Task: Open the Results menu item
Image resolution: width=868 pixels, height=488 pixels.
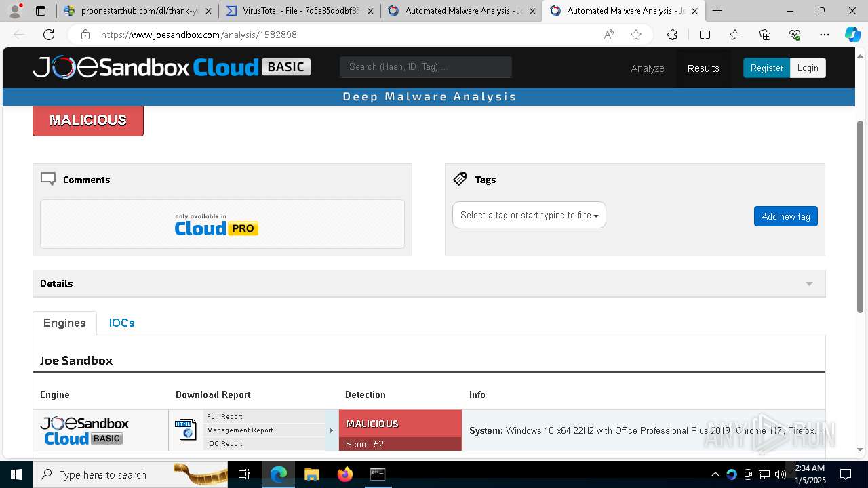Action: pyautogui.click(x=703, y=68)
